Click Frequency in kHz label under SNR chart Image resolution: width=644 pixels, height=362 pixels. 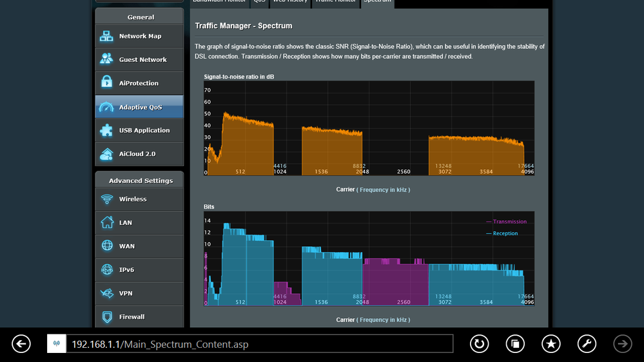383,190
